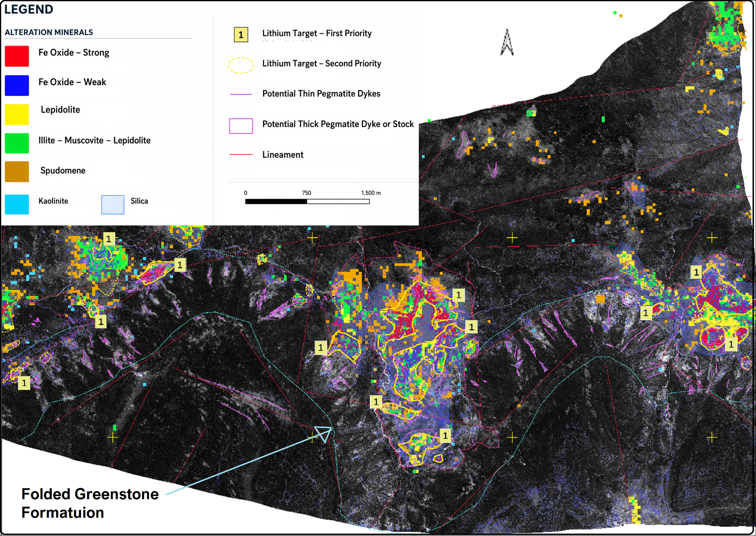Select the 'Folded Greenstone Formatuion' annotation text
Image resolution: width=756 pixels, height=536 pixels.
pos(90,503)
